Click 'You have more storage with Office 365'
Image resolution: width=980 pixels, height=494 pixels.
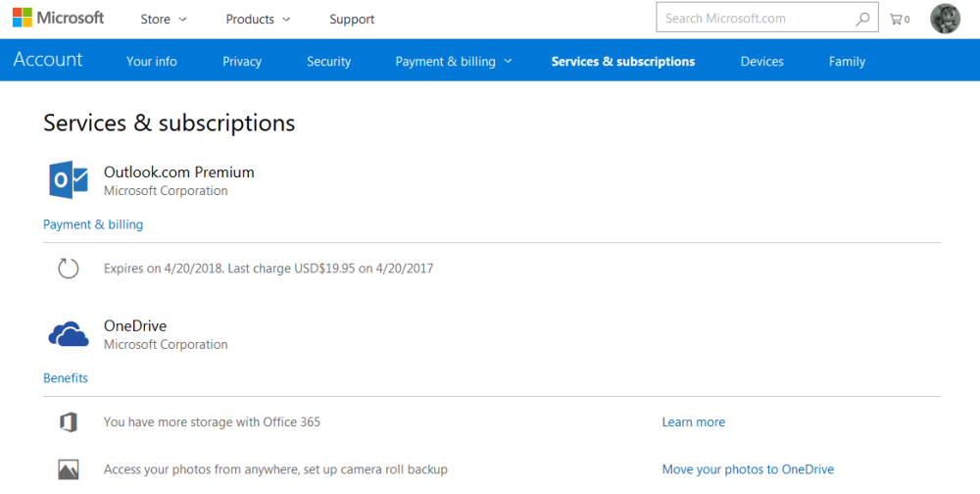tap(212, 422)
